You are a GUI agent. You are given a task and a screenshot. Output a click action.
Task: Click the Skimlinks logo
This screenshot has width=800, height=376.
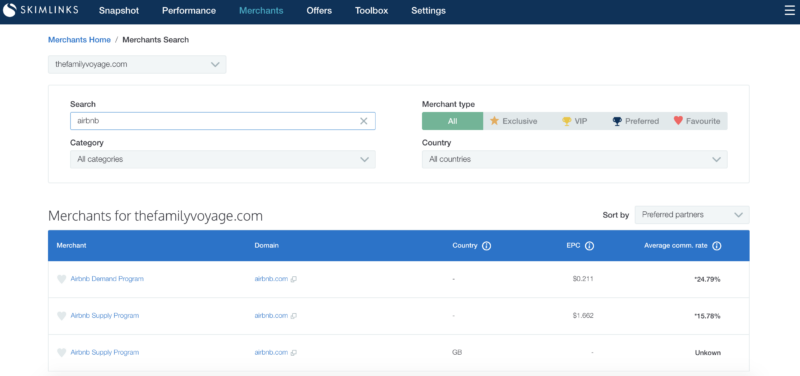(x=40, y=10)
